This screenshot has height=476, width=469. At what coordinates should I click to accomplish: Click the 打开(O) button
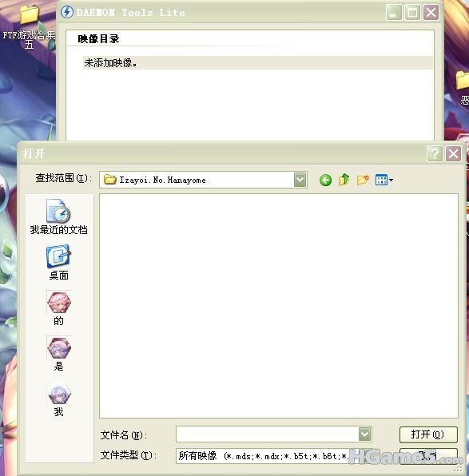tap(428, 434)
